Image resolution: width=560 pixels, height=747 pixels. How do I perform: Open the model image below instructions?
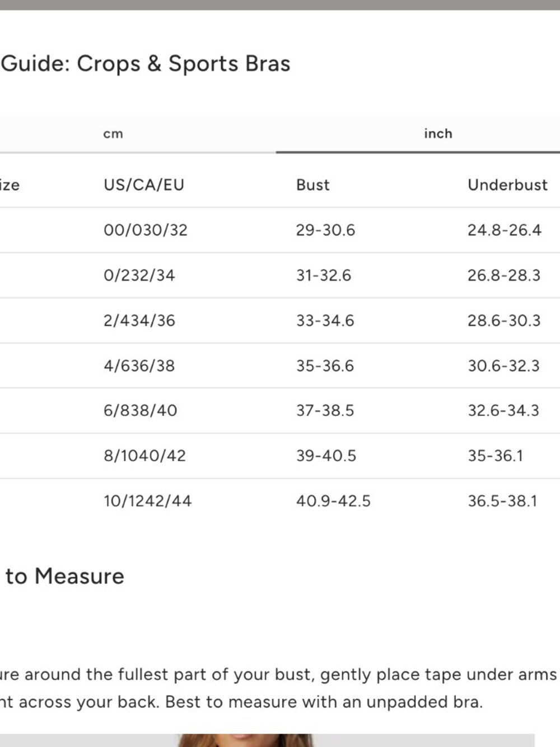click(267, 740)
